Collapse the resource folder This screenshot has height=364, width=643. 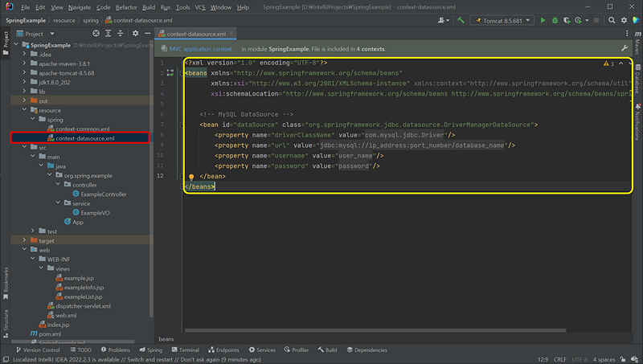[x=24, y=110]
